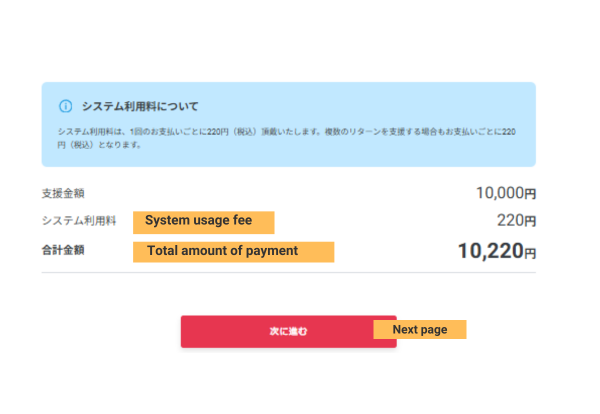Select the bold 合計金額 label
Viewport: 600px width, 414px height.
[x=63, y=250]
